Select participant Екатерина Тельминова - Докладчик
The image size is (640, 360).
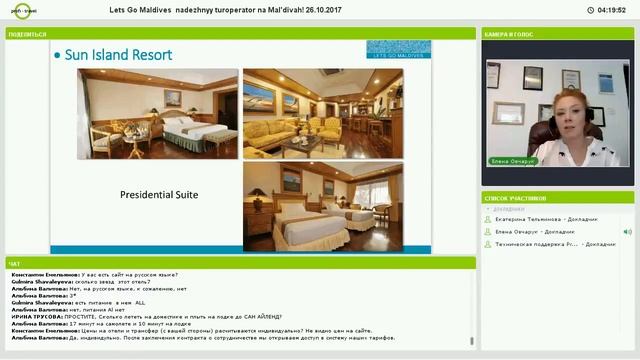546,220
